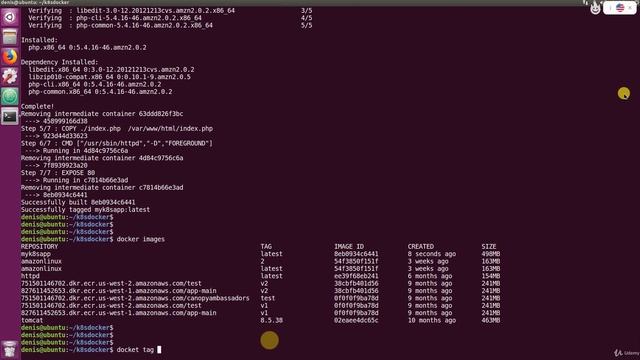This screenshot has height=360, width=640.
Task: Click the 'myk8sapp' repository name
Action: click(x=36, y=254)
